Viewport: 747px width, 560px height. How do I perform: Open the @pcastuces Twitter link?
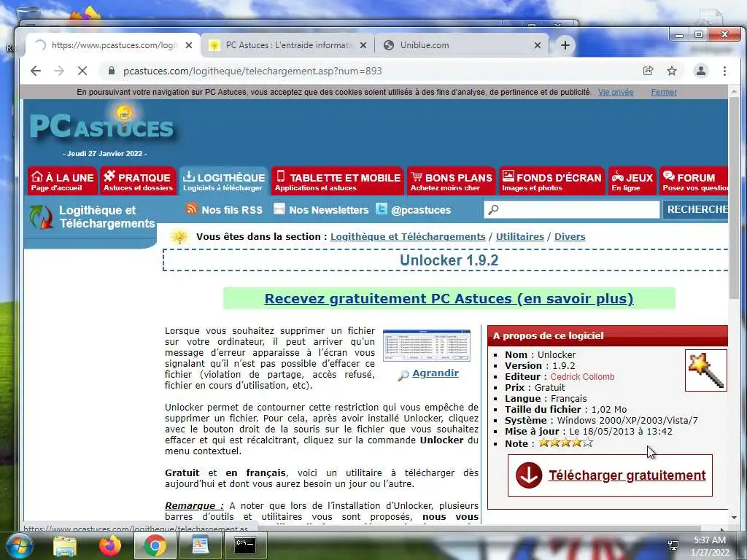(421, 209)
